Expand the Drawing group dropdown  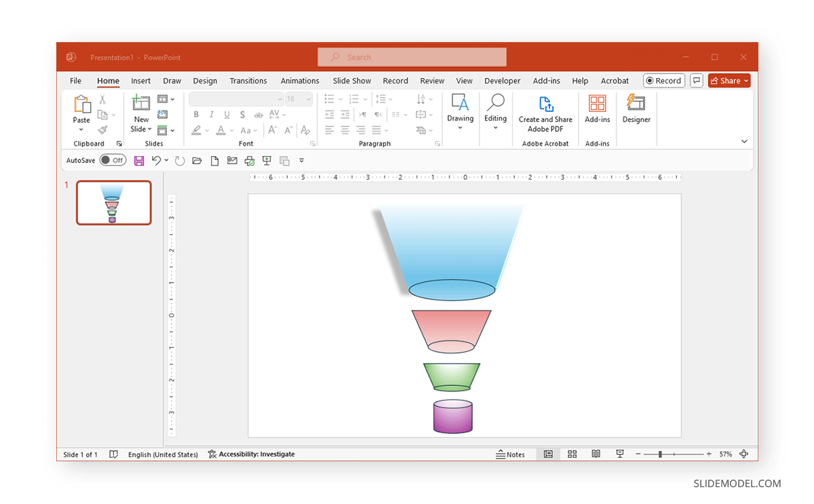(x=461, y=128)
